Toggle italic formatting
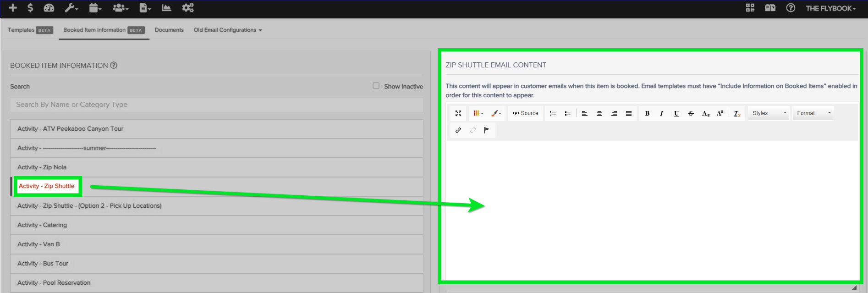Screen dimensions: 868x293 [x=661, y=113]
